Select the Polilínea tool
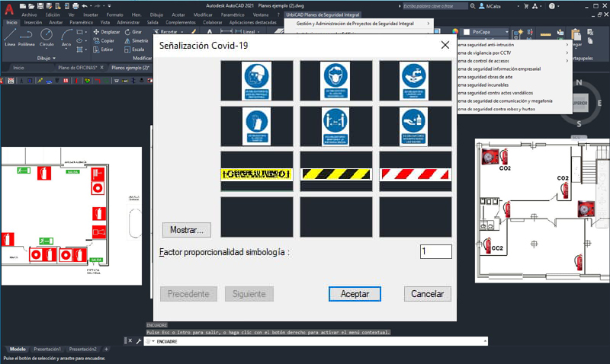This screenshot has width=610, height=364. 26,37
